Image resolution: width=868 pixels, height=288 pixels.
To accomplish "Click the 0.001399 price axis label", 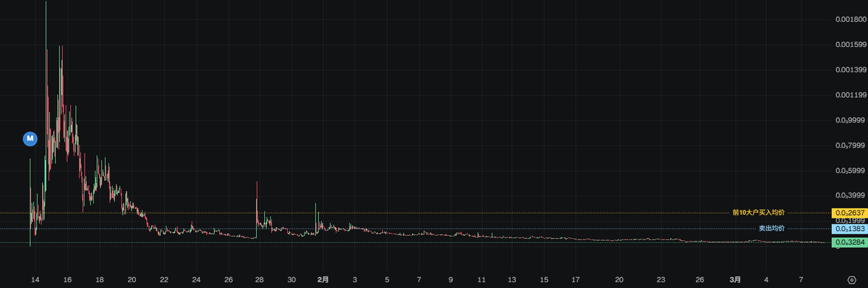I will (851, 70).
